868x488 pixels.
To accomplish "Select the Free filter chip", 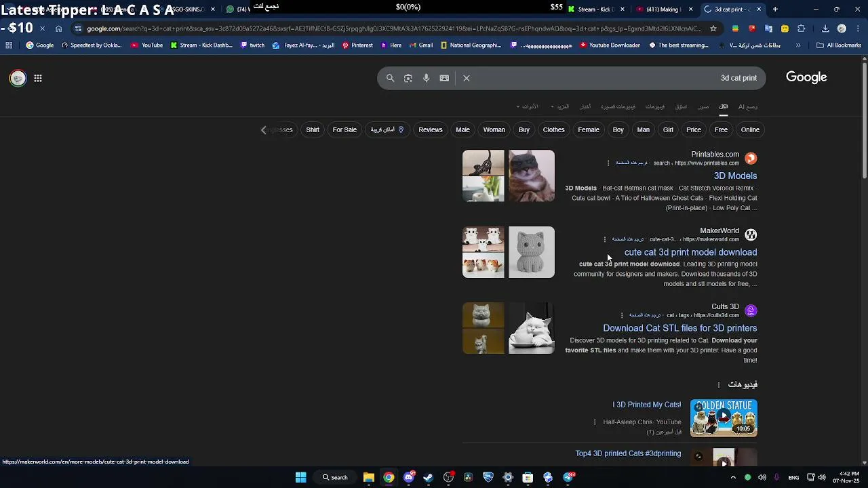I will click(721, 129).
